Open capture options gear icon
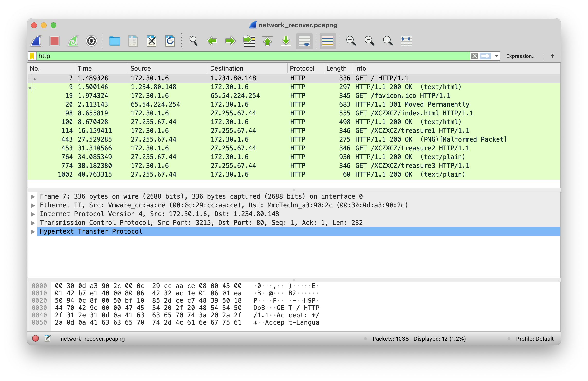 (91, 41)
